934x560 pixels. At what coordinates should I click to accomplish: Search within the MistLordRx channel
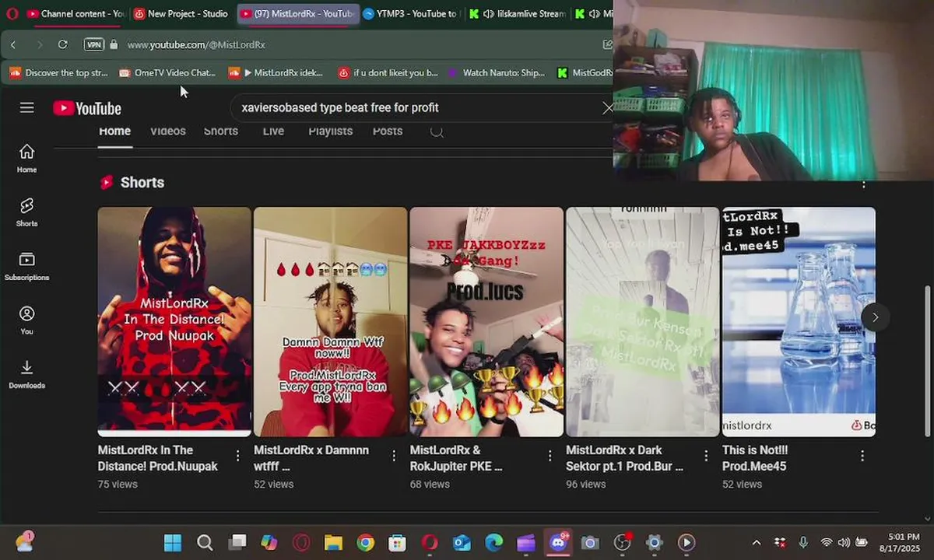coord(437,131)
